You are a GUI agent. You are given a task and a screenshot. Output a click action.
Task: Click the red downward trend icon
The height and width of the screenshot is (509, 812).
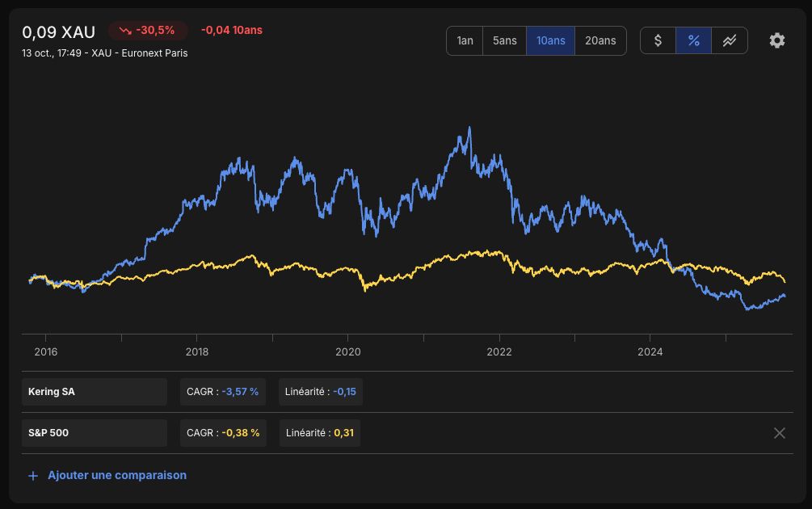(124, 31)
